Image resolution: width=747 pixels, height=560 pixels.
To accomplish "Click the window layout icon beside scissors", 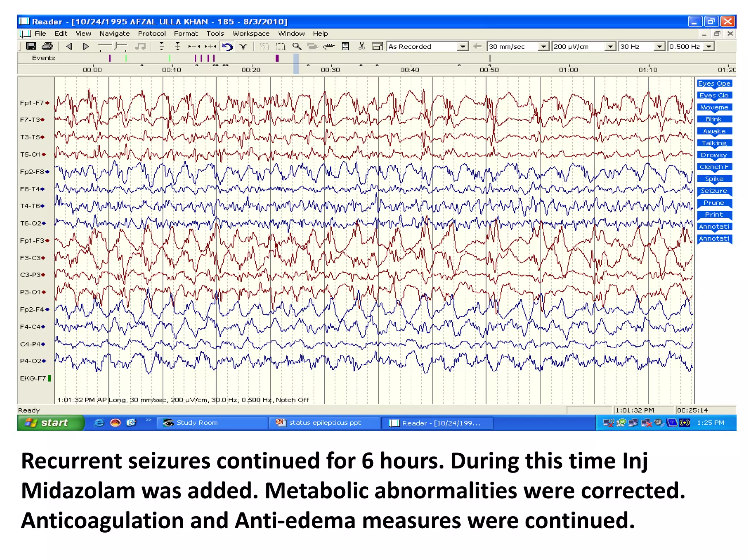I will [x=378, y=46].
